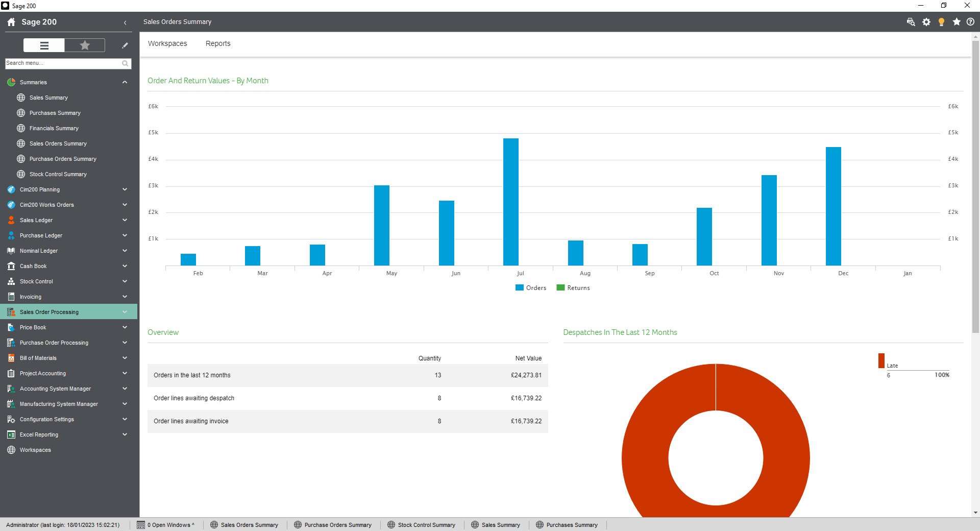Toggle the Orders legend below the chart
The width and height of the screenshot is (980, 531).
531,287
